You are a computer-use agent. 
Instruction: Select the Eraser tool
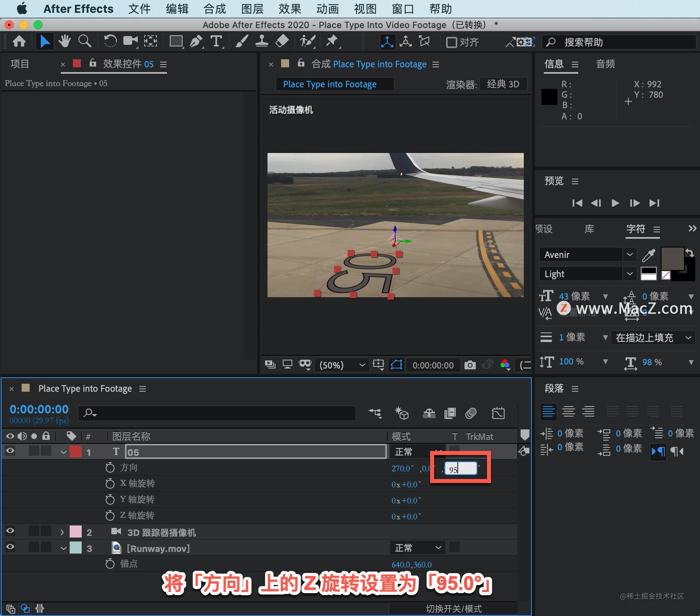[282, 41]
